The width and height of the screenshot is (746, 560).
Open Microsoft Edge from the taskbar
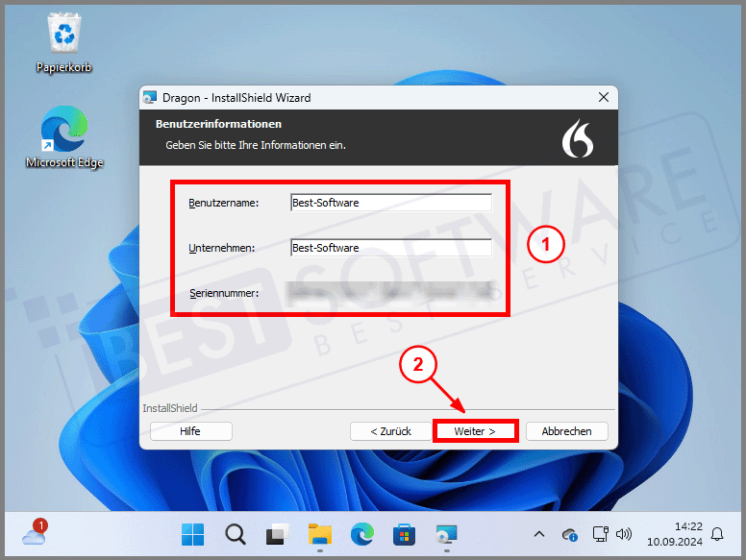tap(361, 534)
